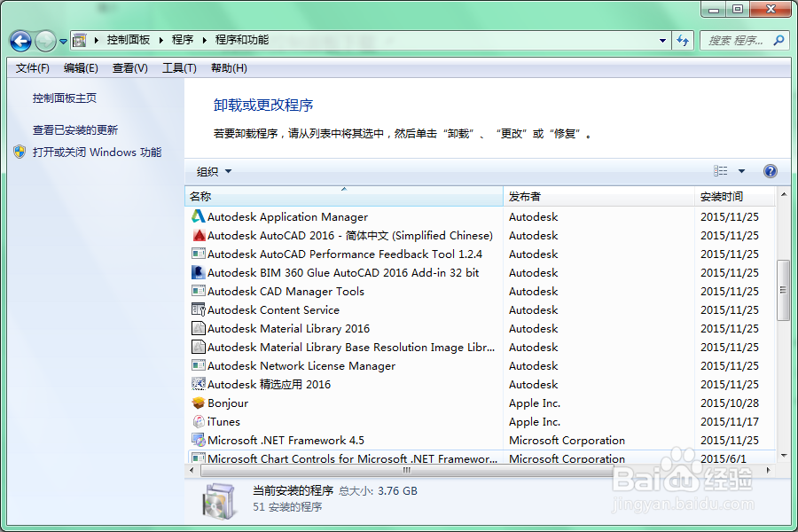Select Microsoft Chart Controls row
The width and height of the screenshot is (798, 532).
481,458
